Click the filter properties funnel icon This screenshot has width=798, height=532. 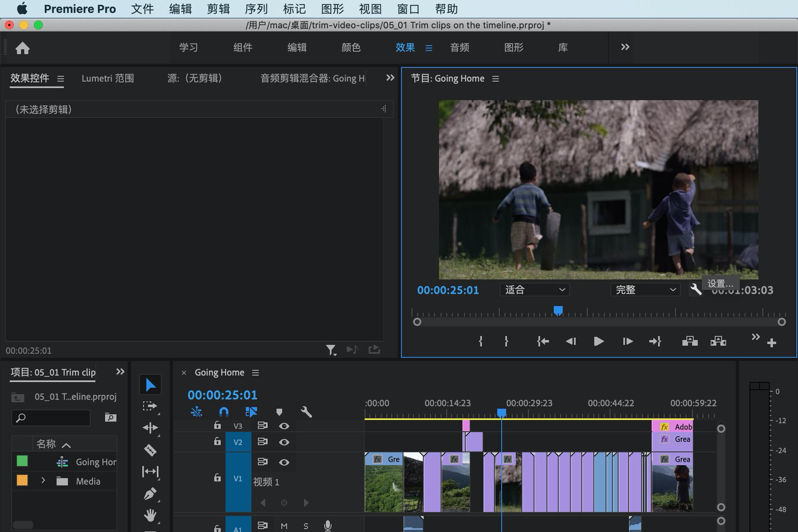[331, 350]
